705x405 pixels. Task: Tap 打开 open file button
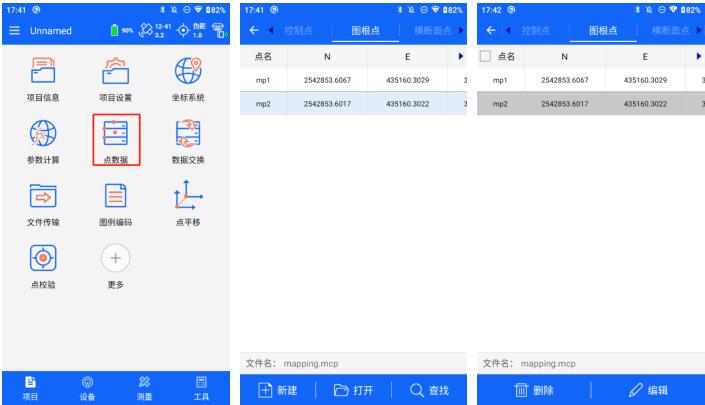pos(353,390)
